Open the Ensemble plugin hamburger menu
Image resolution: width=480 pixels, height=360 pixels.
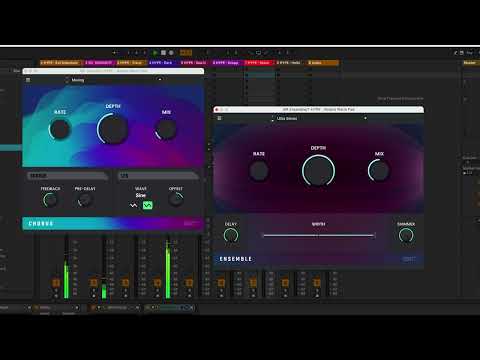click(219, 118)
